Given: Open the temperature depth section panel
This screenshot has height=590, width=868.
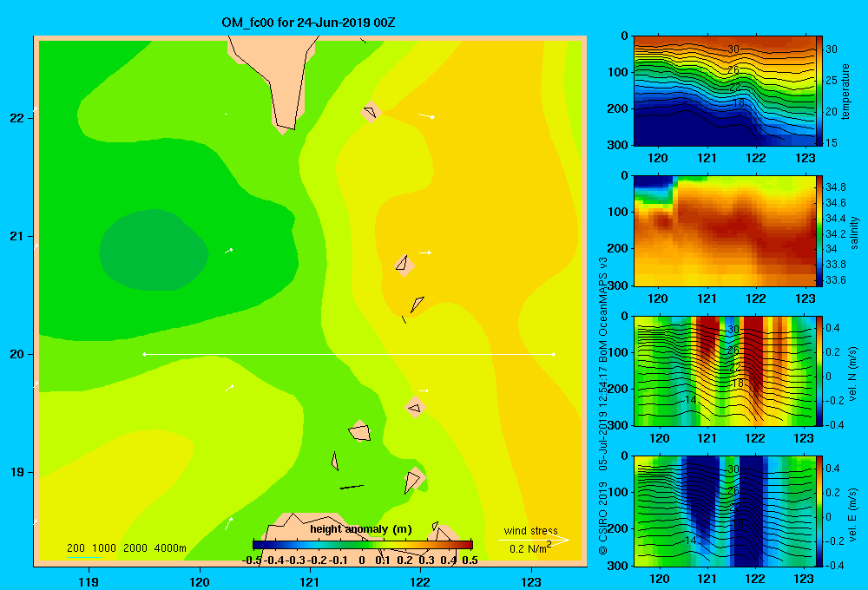Looking at the screenshot, I should pos(725,91).
